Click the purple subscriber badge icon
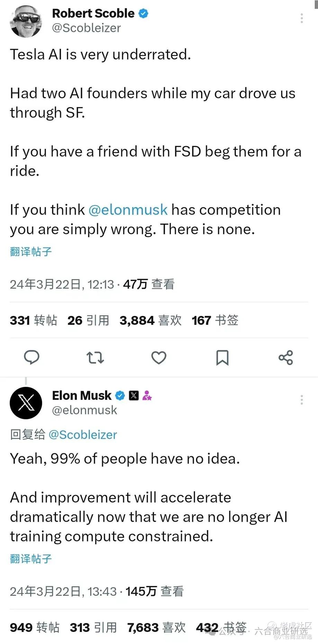 click(x=147, y=395)
